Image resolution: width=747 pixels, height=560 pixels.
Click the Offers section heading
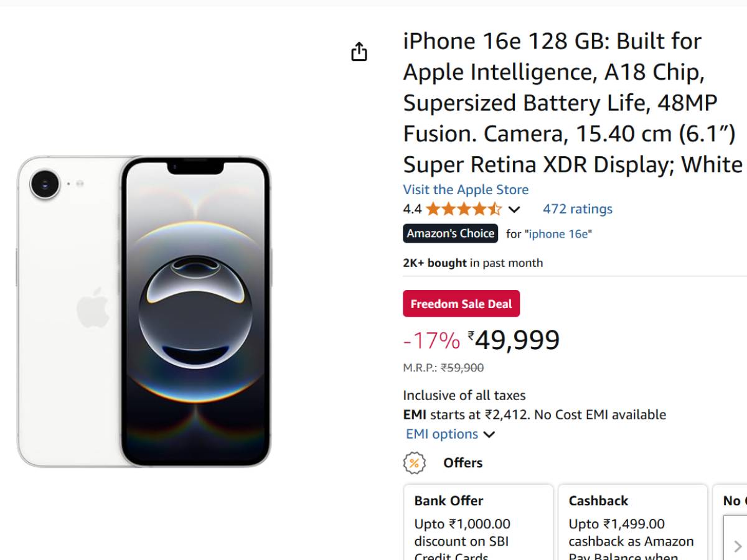(x=463, y=463)
